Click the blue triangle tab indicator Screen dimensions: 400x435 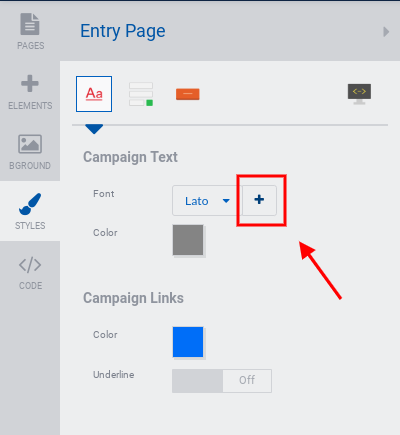94,129
